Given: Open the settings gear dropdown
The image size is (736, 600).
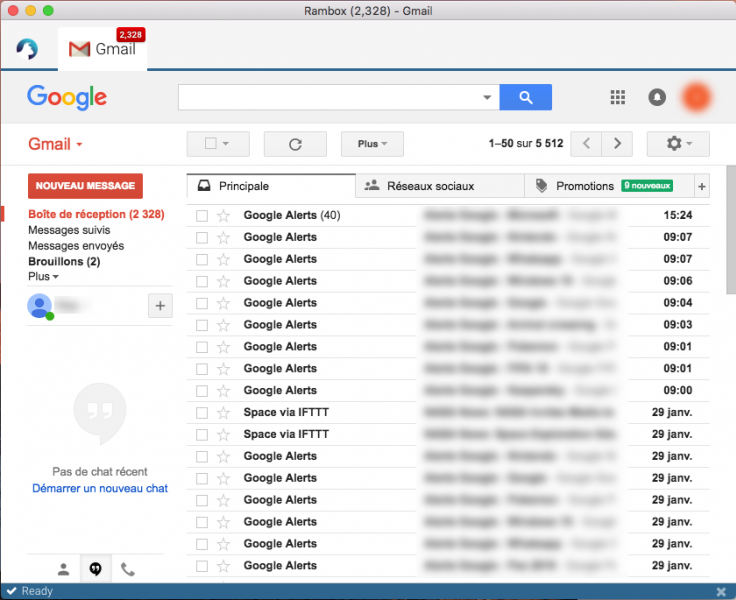Looking at the screenshot, I should coord(678,143).
